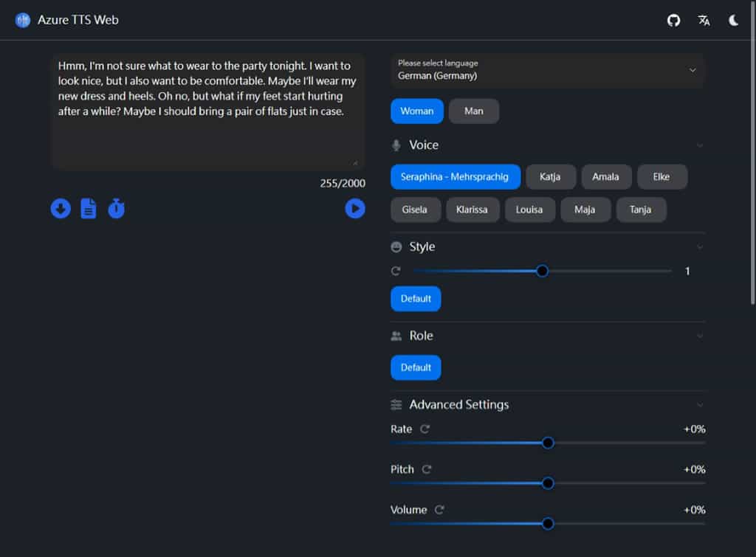
Task: Choose the Katja voice
Action: click(550, 177)
